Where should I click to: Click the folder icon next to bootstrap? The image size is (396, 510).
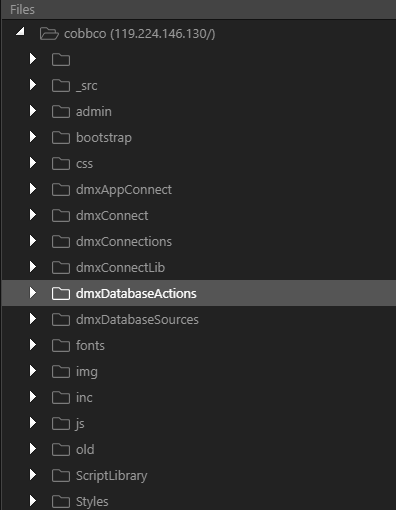(61, 138)
